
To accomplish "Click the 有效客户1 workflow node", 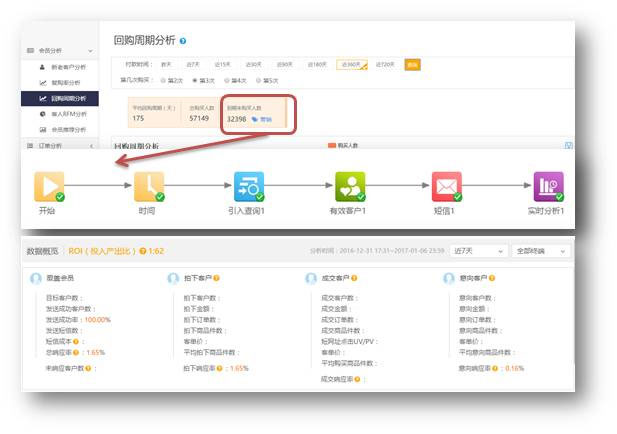I will click(350, 187).
